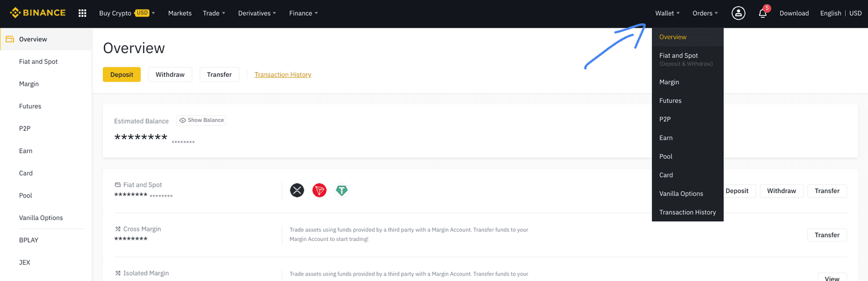Screen dimensions: 868x281
Task: Toggle Show Balance eye button
Action: click(201, 120)
